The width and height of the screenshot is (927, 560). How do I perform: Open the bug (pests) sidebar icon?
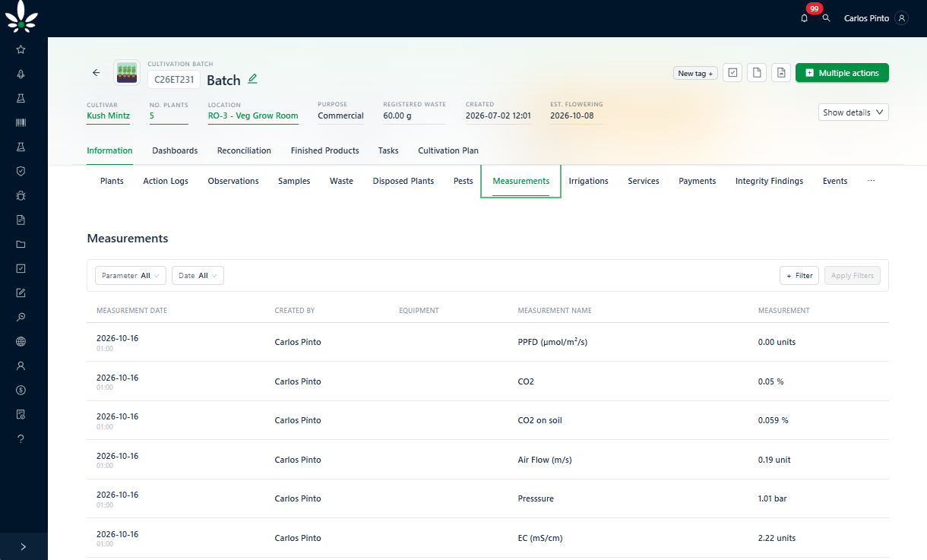21,195
